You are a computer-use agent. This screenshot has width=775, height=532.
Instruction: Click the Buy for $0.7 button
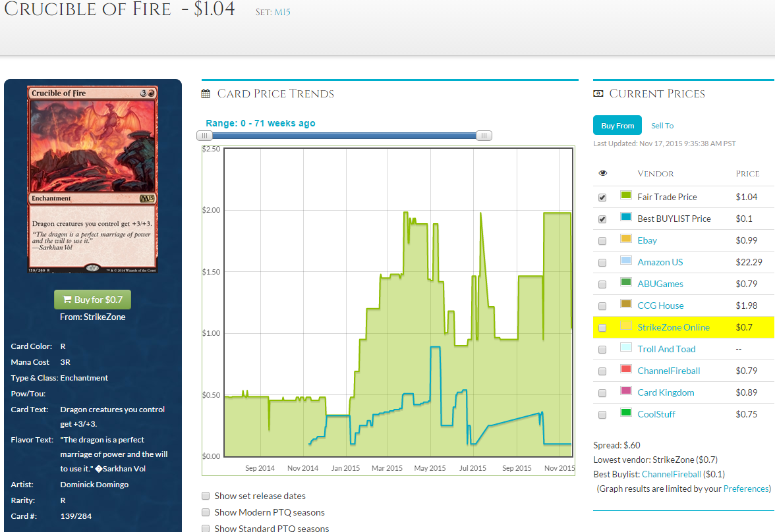[x=92, y=300]
